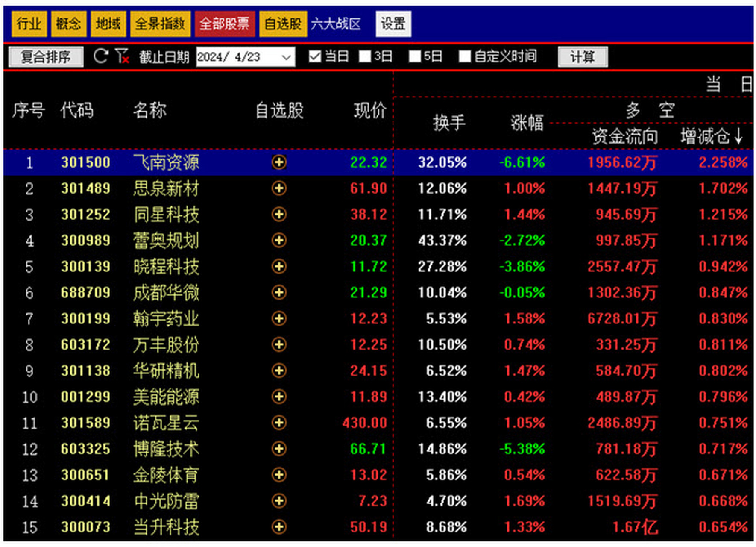This screenshot has width=756, height=547.
Task: Select stock code 300199
Action: (x=85, y=319)
